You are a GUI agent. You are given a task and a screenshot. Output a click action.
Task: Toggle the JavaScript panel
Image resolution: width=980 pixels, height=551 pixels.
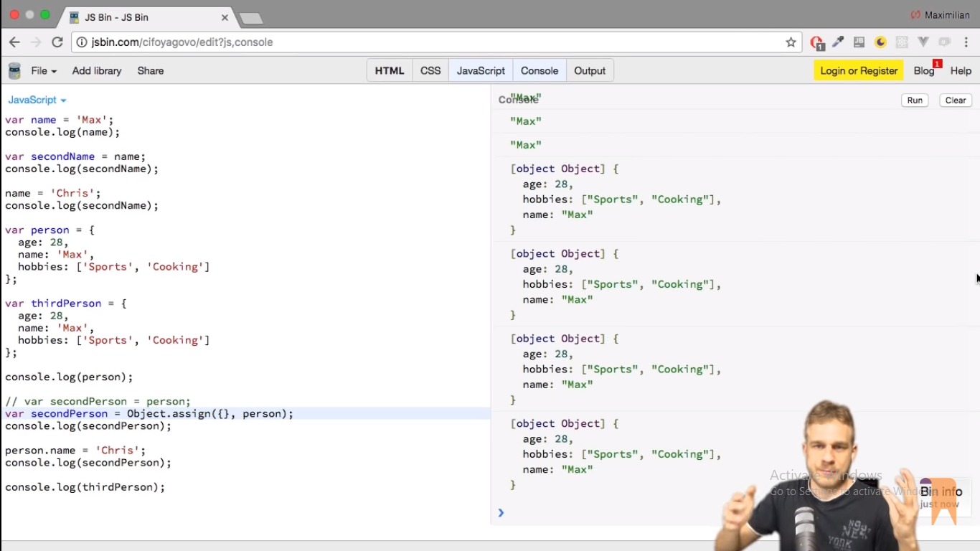[x=481, y=71]
